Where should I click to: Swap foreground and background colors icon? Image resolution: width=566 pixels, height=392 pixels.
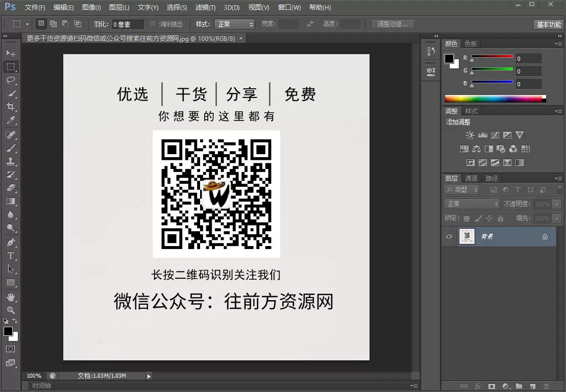coord(15,321)
